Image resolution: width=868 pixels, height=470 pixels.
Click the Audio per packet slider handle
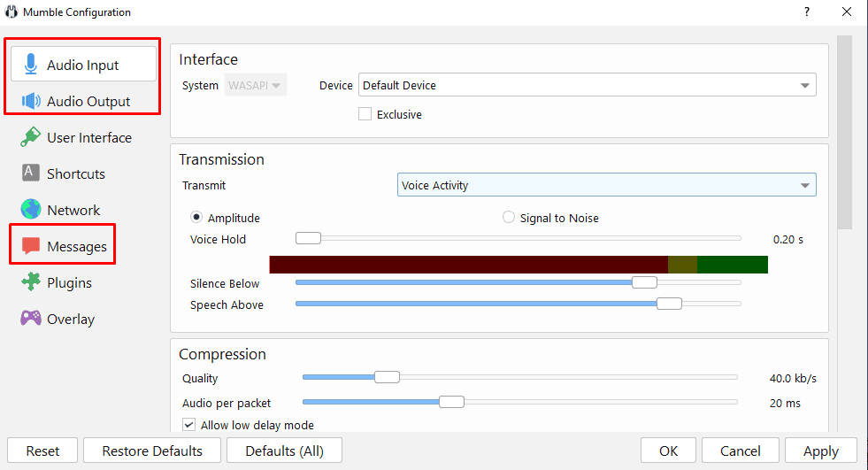click(452, 402)
